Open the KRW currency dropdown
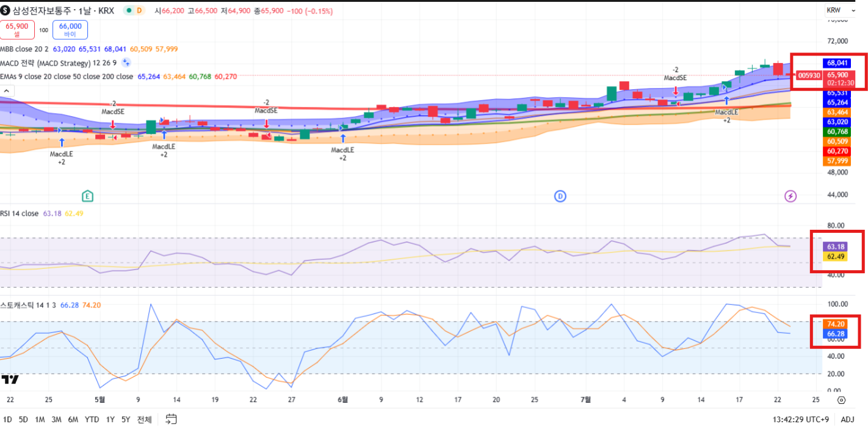This screenshot has width=868, height=429. click(841, 10)
